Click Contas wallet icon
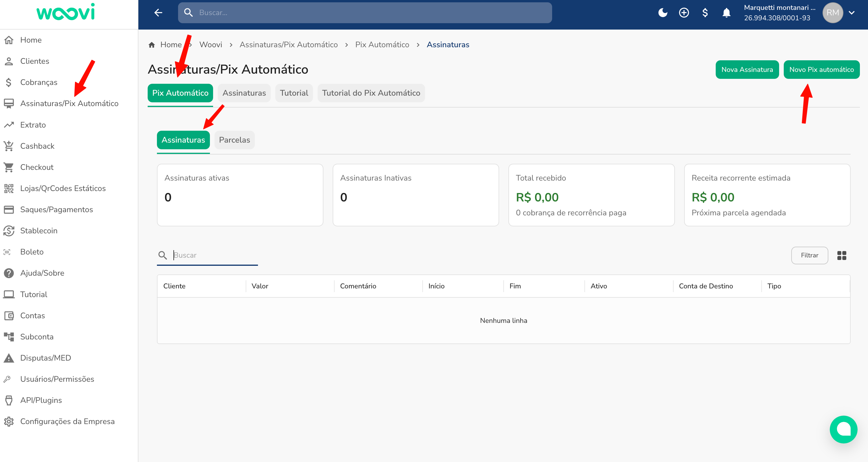 coord(9,316)
